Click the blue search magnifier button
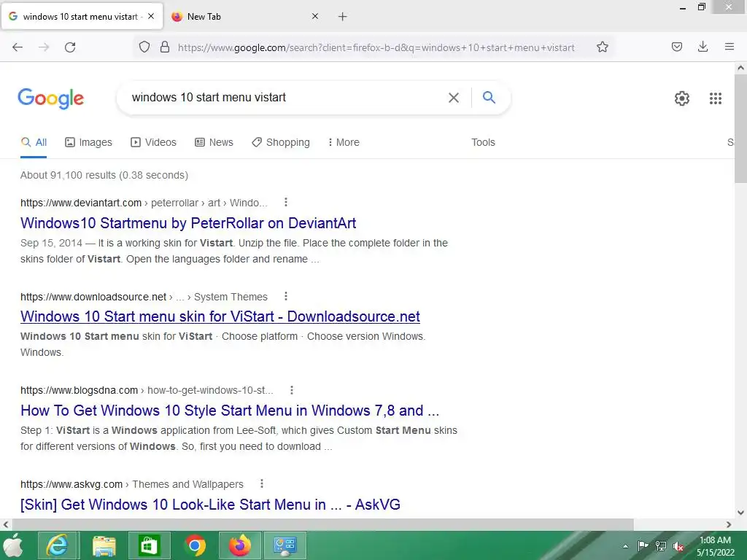747x560 pixels. pos(489,97)
